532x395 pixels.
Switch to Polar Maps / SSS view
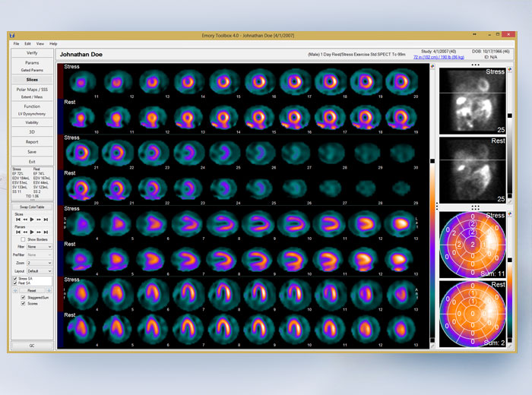tap(32, 90)
